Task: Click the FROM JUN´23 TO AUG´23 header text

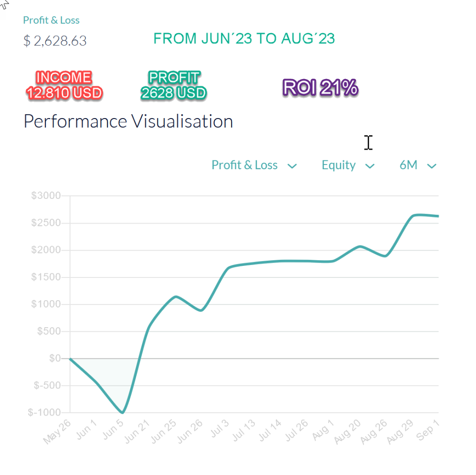Action: pyautogui.click(x=244, y=39)
